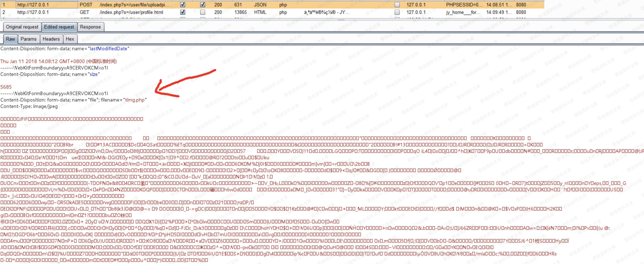Toggle Params checkbox in request row 2

(183, 12)
